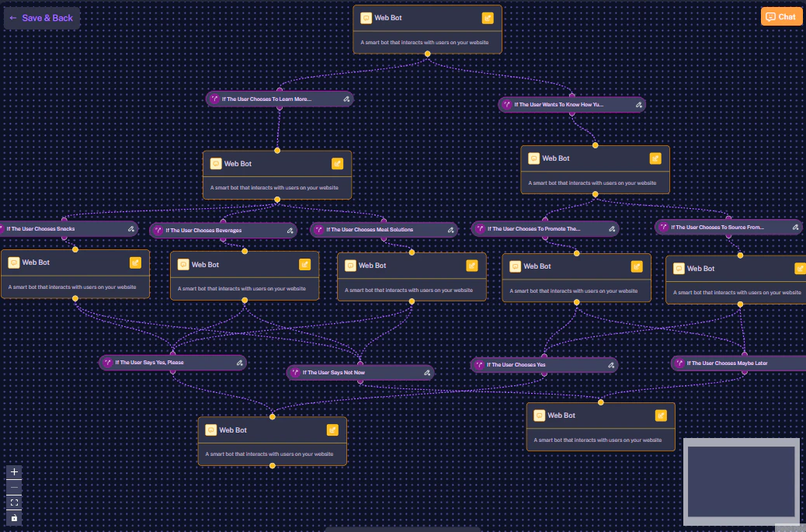Click the Save & Back button
806x532 pixels.
[x=41, y=17]
